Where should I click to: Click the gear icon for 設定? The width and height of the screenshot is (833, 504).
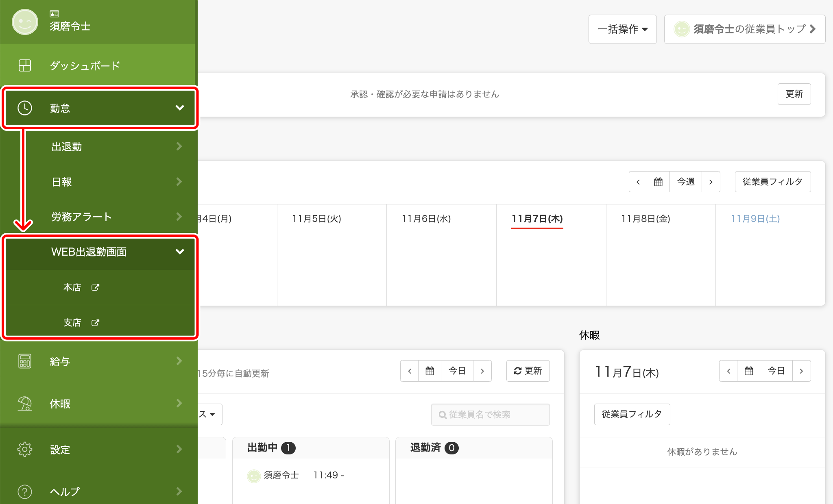click(25, 449)
